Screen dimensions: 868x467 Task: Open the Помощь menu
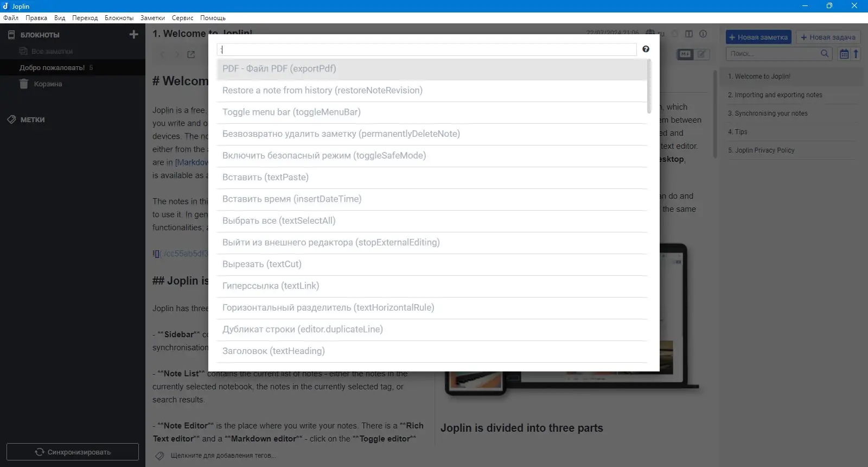[x=213, y=18]
